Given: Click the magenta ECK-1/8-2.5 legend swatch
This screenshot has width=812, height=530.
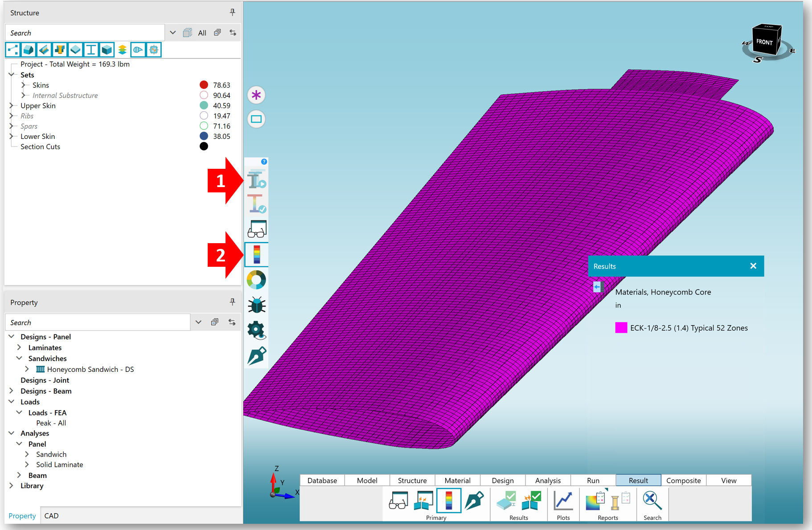Looking at the screenshot, I should coord(621,328).
